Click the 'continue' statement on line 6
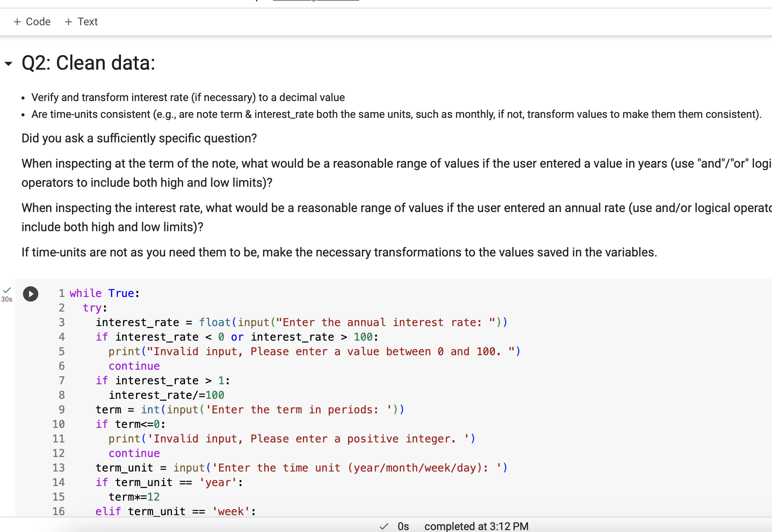This screenshot has height=532, width=772. (x=134, y=366)
